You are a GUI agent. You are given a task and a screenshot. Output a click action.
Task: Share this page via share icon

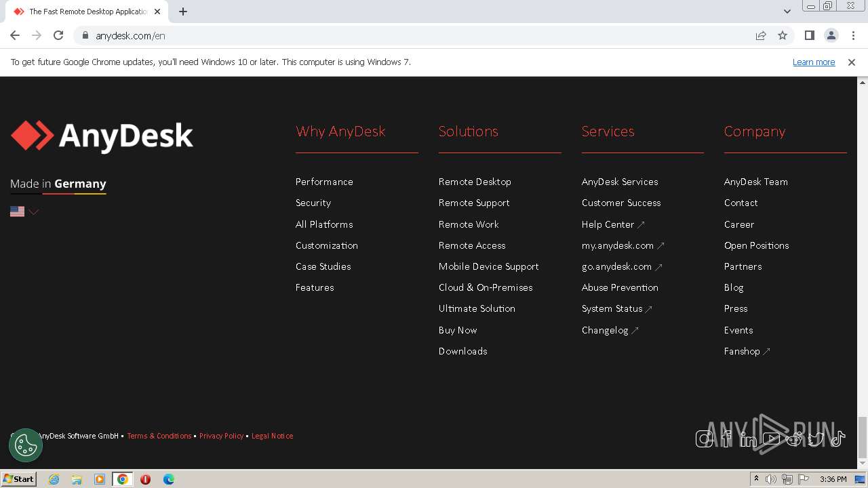[x=761, y=35]
